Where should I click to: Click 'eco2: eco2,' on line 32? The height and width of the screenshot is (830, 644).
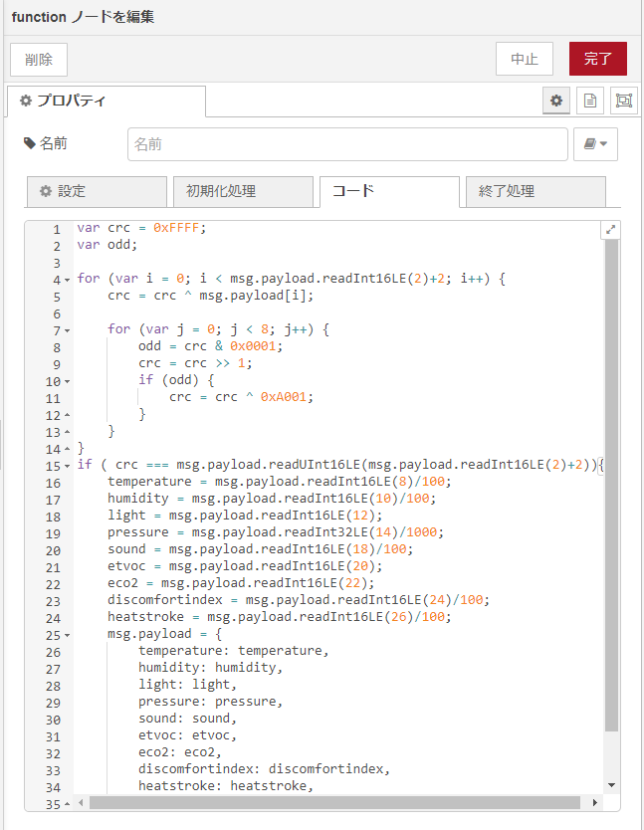tap(180, 752)
